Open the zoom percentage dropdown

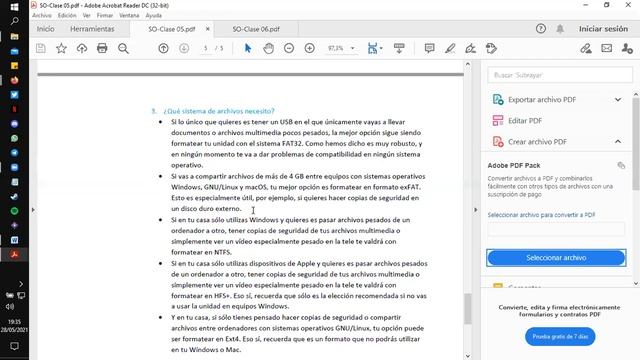(352, 48)
